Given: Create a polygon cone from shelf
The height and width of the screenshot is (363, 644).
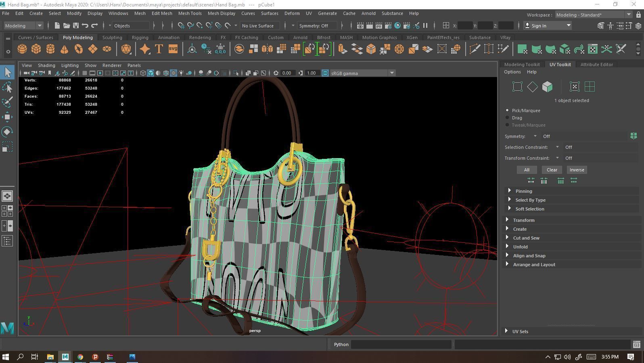Looking at the screenshot, I should click(x=64, y=49).
